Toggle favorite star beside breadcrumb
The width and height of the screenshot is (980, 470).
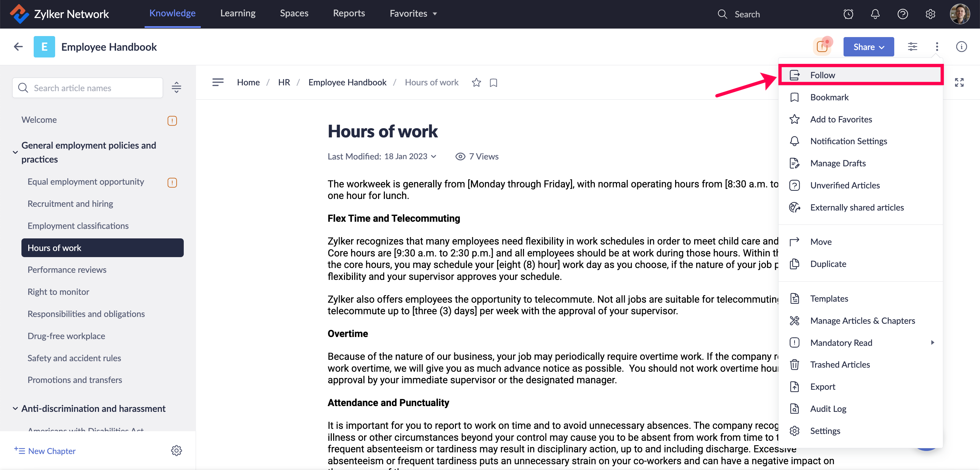(476, 83)
